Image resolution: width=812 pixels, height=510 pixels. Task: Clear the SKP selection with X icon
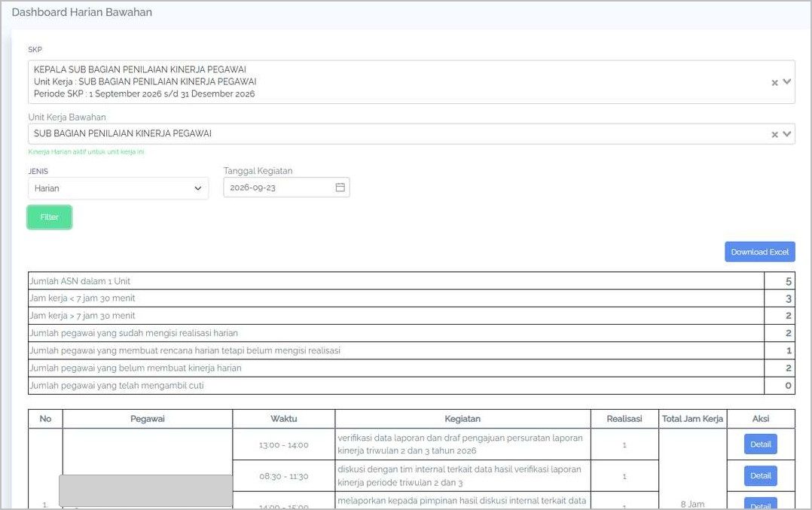click(x=774, y=82)
